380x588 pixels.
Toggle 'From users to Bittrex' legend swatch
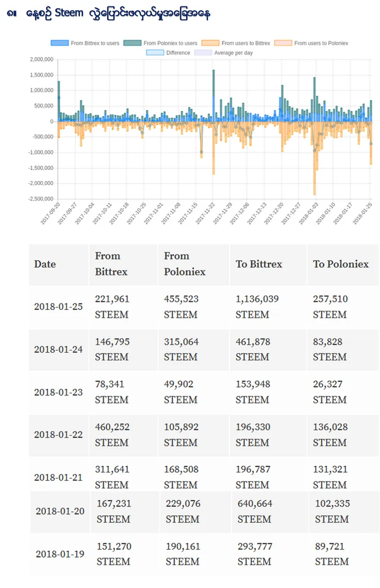[210, 43]
